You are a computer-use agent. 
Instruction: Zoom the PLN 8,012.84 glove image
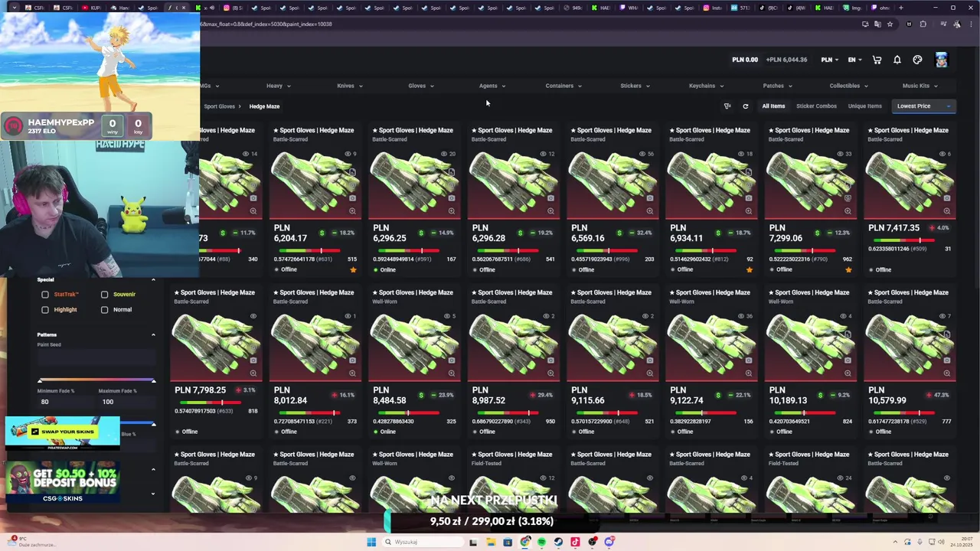(352, 373)
